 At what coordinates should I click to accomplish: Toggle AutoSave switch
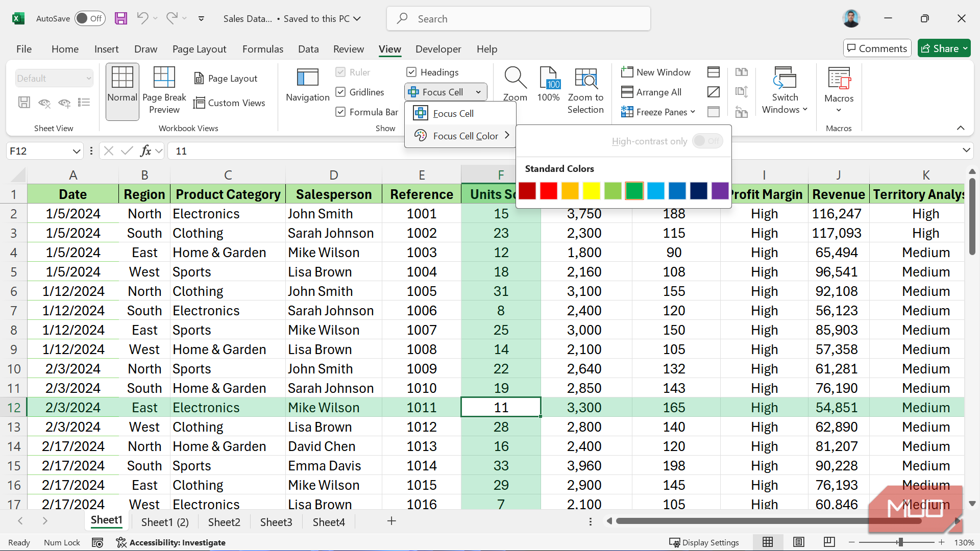[90, 18]
